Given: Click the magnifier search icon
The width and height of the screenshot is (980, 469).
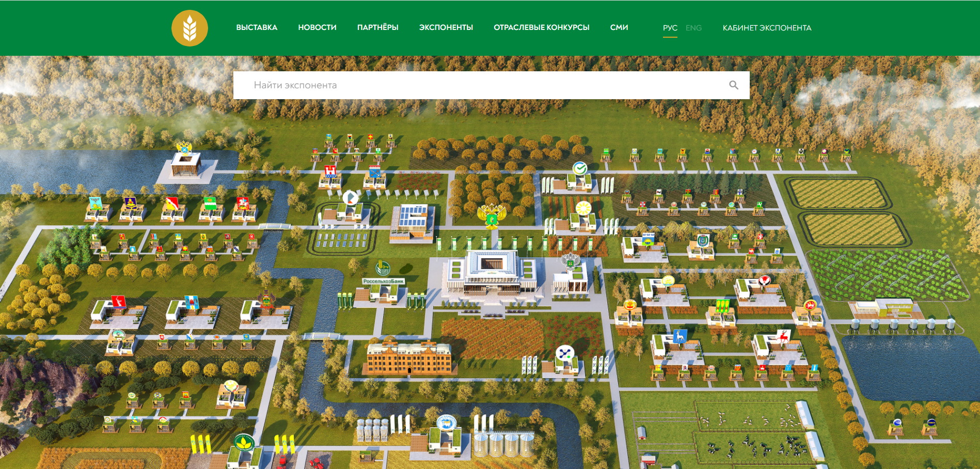Looking at the screenshot, I should tap(733, 85).
